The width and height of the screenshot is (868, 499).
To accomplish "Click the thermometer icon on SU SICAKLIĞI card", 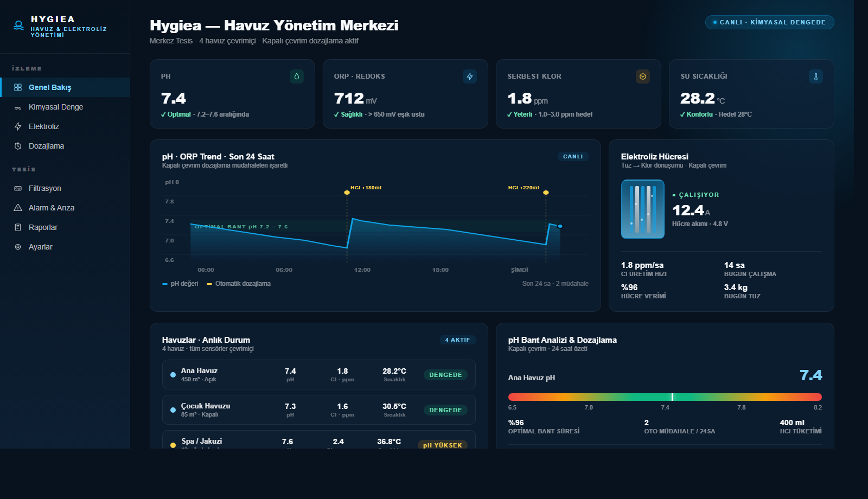I will pyautogui.click(x=816, y=76).
